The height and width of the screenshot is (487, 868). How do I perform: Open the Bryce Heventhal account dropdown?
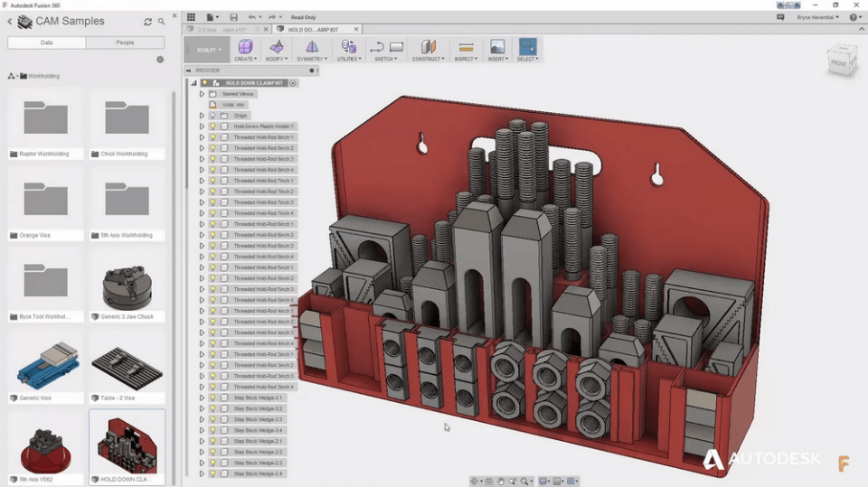817,17
